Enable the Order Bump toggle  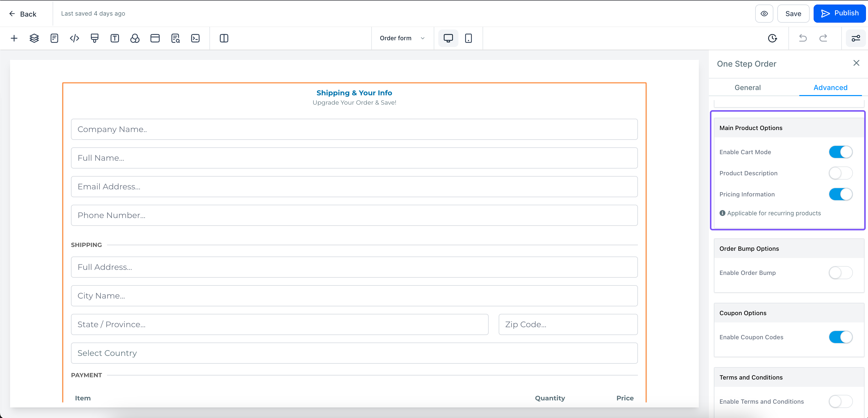click(840, 273)
